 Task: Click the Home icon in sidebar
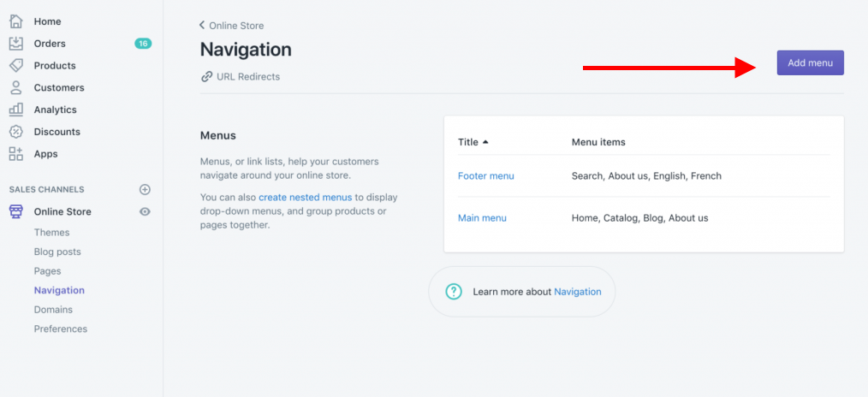click(16, 21)
